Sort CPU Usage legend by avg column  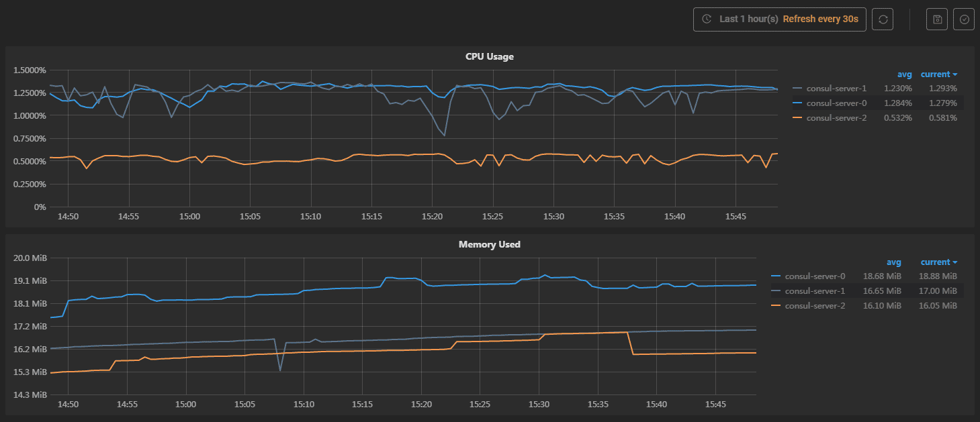click(x=904, y=74)
